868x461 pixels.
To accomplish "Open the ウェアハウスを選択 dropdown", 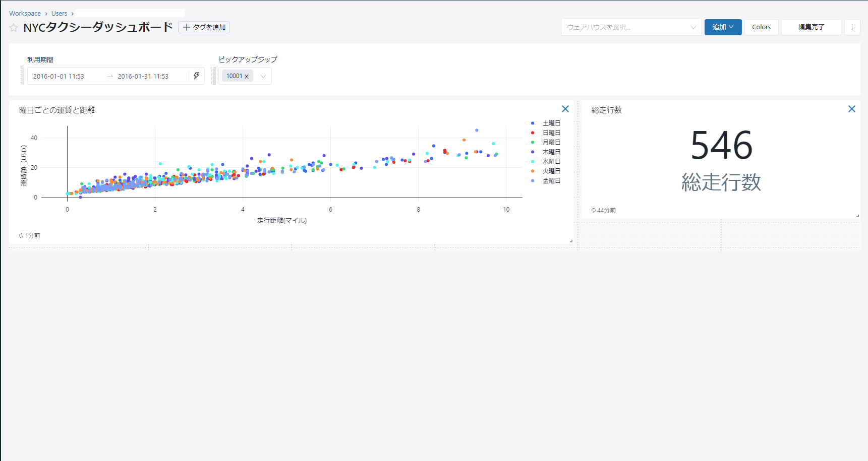I will click(x=630, y=27).
